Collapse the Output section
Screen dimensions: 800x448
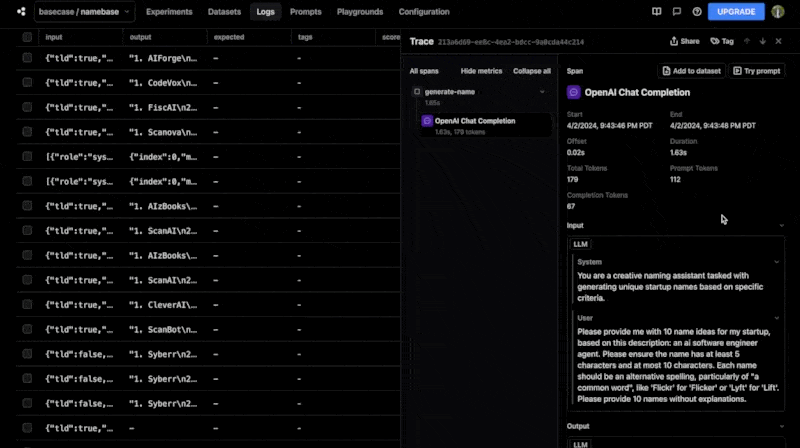tap(782, 426)
